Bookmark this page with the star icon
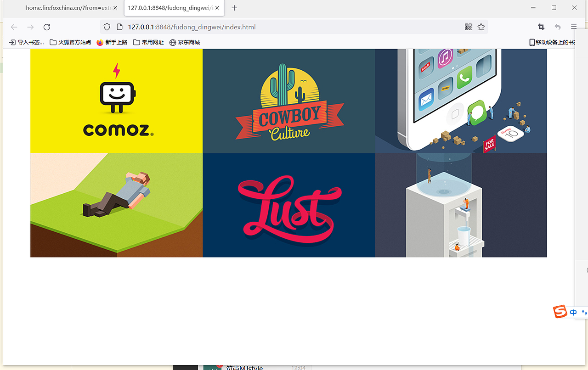 tap(481, 27)
